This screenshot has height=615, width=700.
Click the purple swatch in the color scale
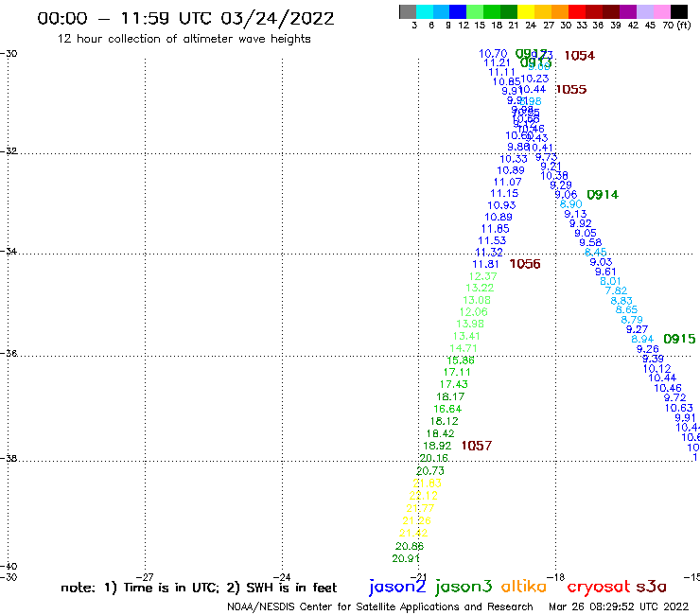coord(628,11)
